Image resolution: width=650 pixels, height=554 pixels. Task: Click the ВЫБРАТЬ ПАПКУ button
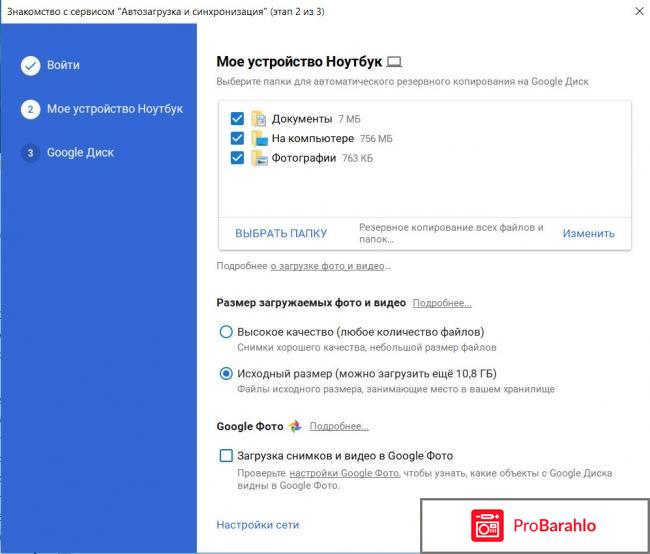point(281,233)
